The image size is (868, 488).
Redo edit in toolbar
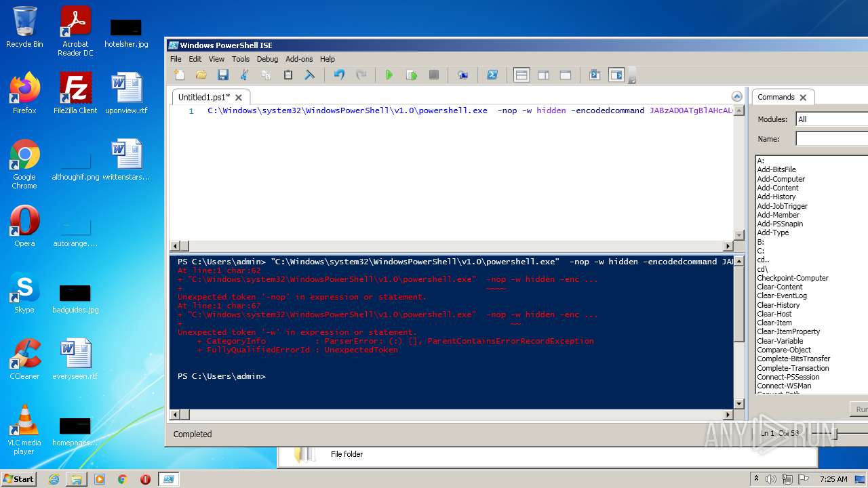coord(361,75)
